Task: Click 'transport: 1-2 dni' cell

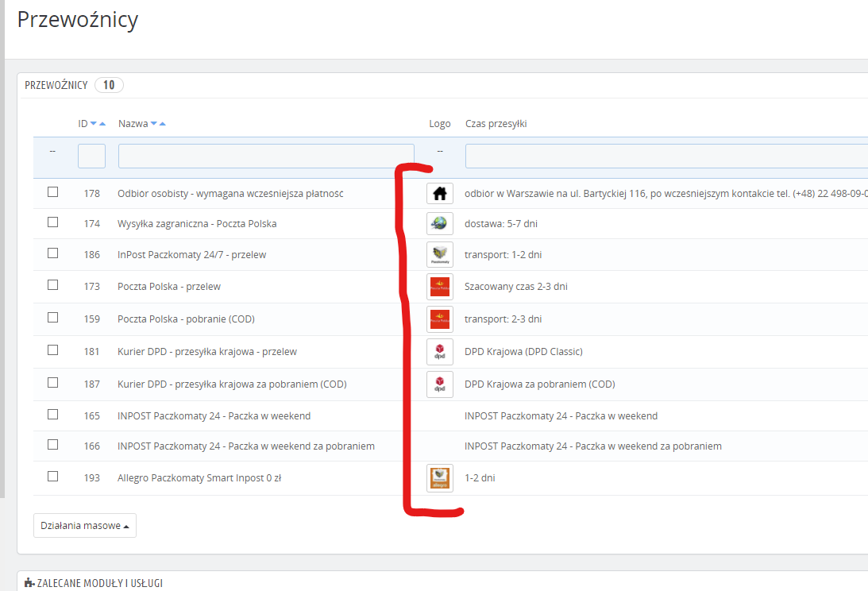Action: [x=503, y=255]
